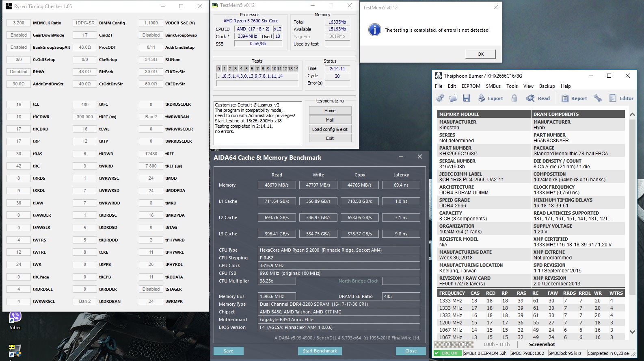Click the Memory Type field in AIDA64
The width and height of the screenshot is (644, 361).
339,304
